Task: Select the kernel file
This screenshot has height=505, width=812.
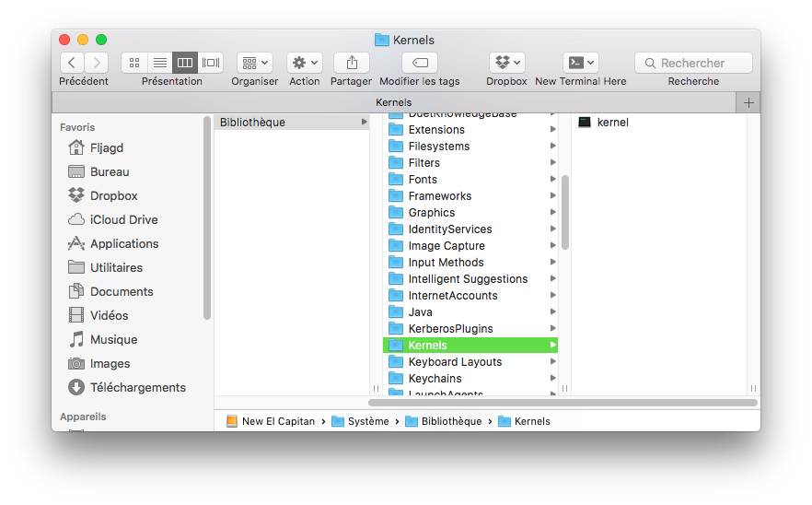Action: 612,122
